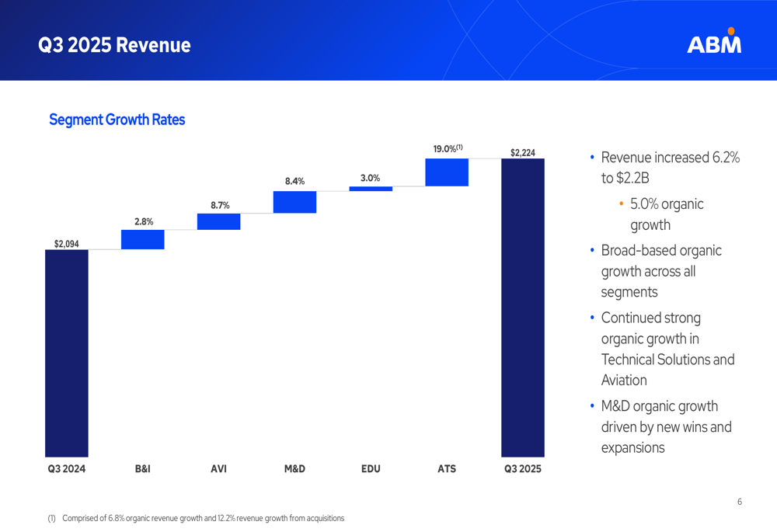The image size is (777, 532).
Task: Click the footnote about ATS organic revenue growth
Action: point(198,518)
